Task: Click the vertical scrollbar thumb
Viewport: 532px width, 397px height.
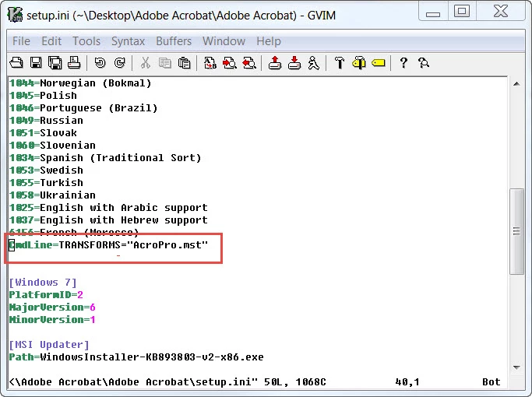Action: [x=516, y=231]
